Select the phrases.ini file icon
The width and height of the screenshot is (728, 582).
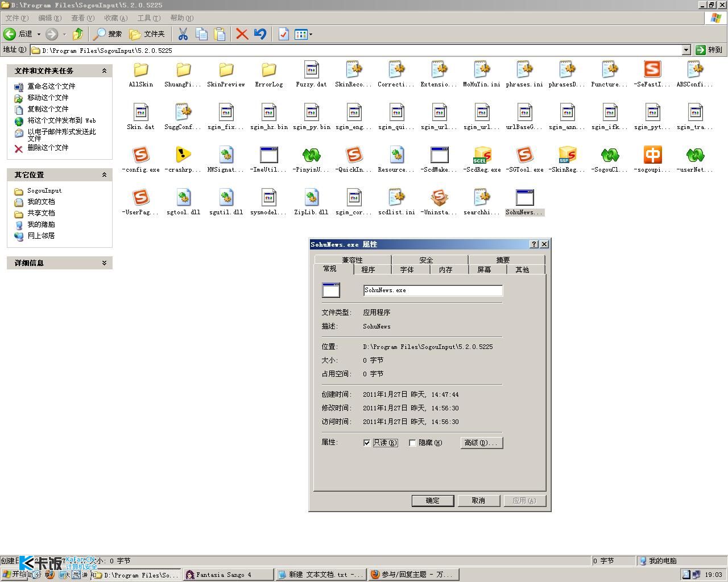(524, 70)
